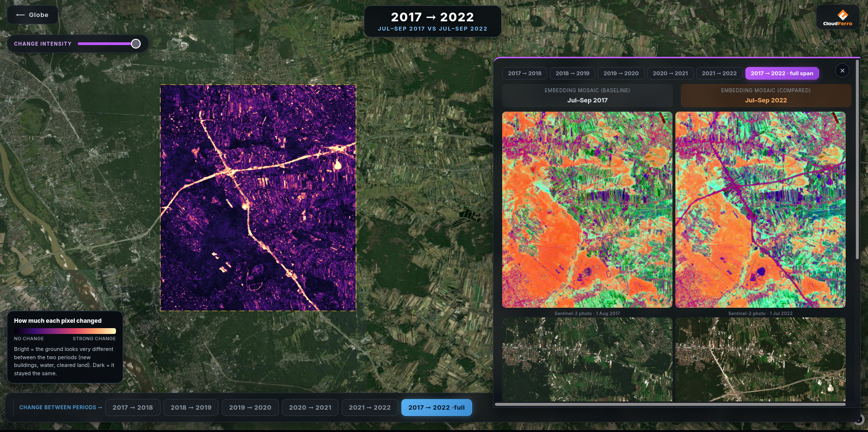Click 2019 → 2020 in bottom period bar
The image size is (868, 432).
click(x=250, y=408)
